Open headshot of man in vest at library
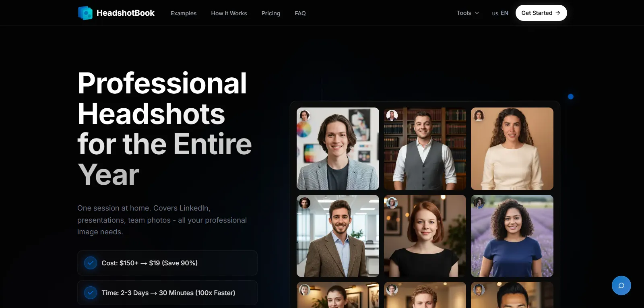This screenshot has width=644, height=308. click(425, 149)
